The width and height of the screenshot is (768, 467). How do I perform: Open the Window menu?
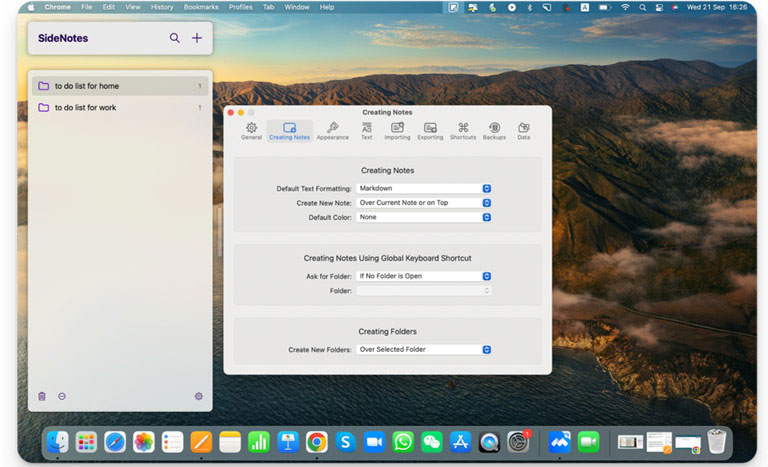tap(297, 7)
